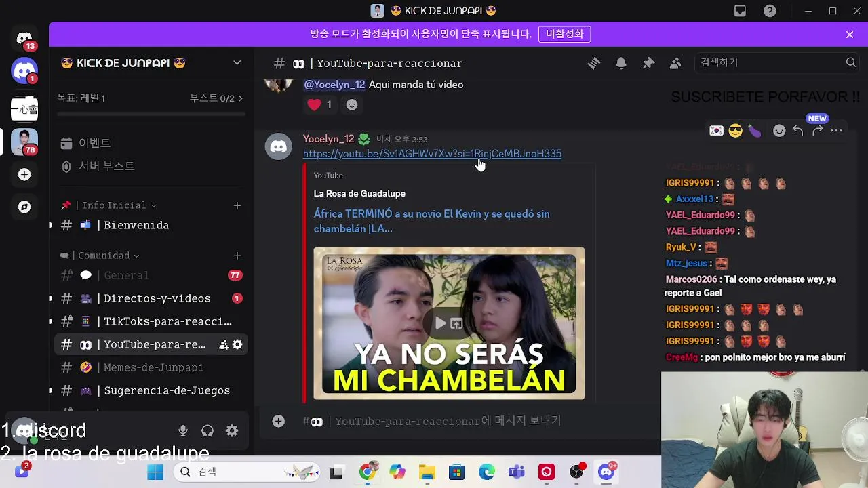Open threads icon in channel header

(594, 63)
